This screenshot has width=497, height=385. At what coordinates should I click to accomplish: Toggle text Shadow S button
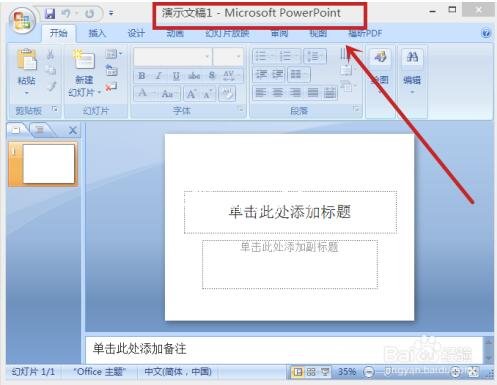(x=212, y=76)
